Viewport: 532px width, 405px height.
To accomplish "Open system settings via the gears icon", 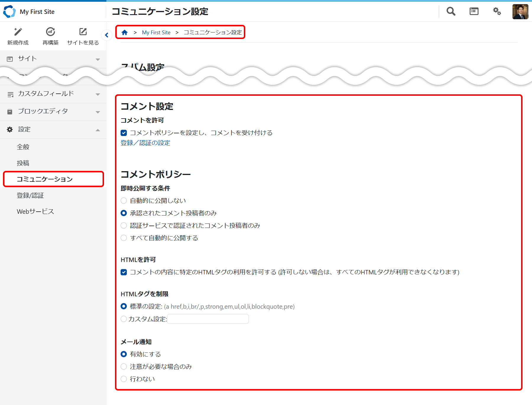I will tap(497, 11).
